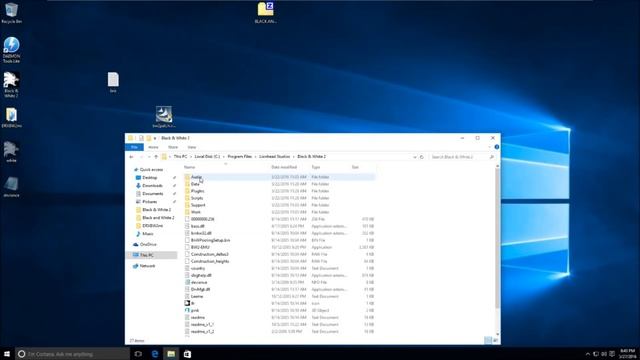
Task: Select Music in navigation pane
Action: tap(148, 234)
